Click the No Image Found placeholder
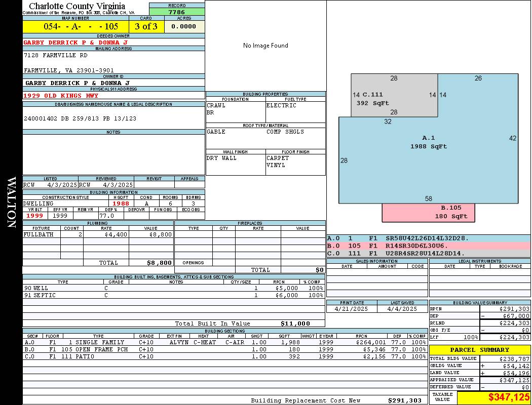The width and height of the screenshot is (532, 405). 265,46
